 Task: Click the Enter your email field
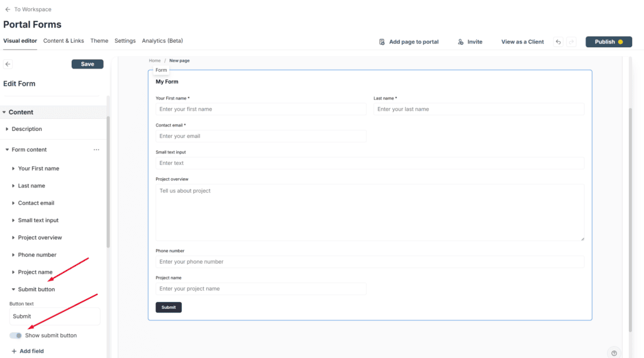(x=261, y=136)
